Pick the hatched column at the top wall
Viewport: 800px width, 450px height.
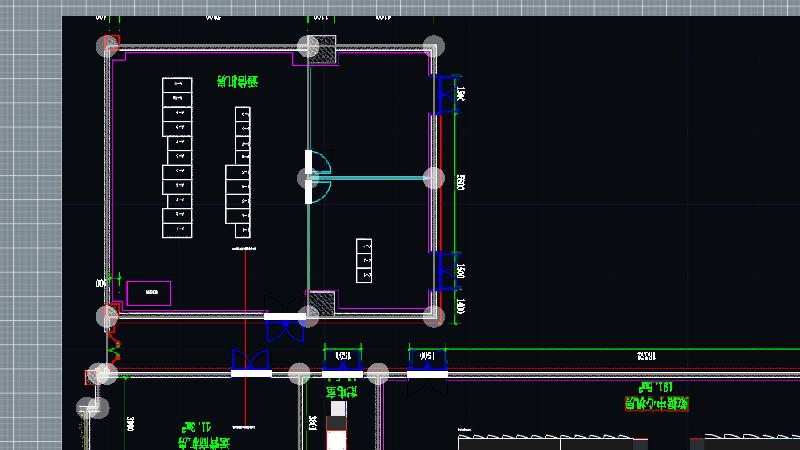323,50
